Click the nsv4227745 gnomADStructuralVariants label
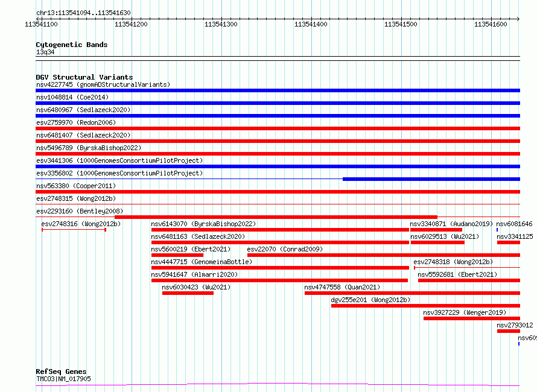This screenshot has height=392, width=537. (x=103, y=84)
